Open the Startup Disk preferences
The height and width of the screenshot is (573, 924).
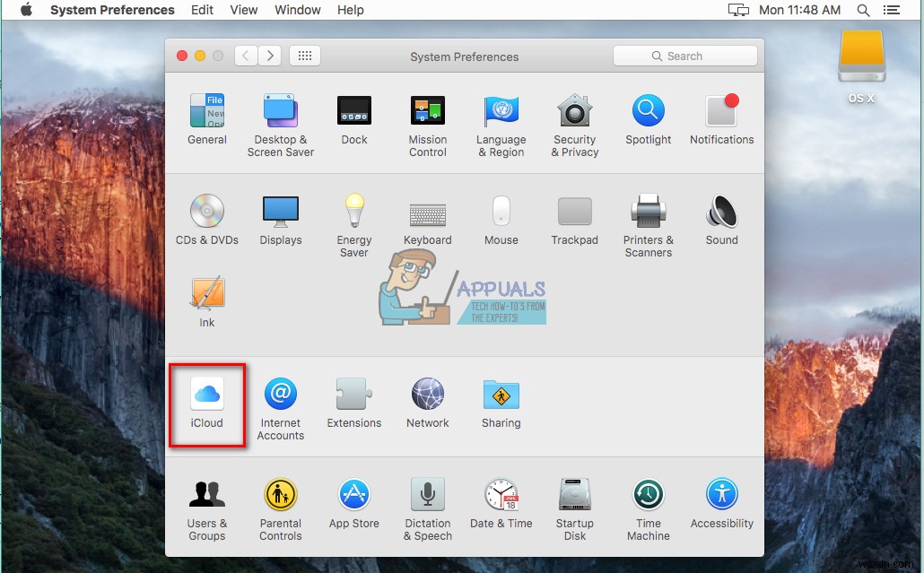pyautogui.click(x=574, y=493)
